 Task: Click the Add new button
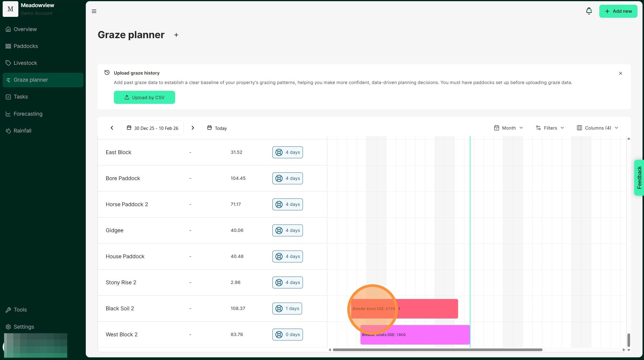tap(618, 11)
